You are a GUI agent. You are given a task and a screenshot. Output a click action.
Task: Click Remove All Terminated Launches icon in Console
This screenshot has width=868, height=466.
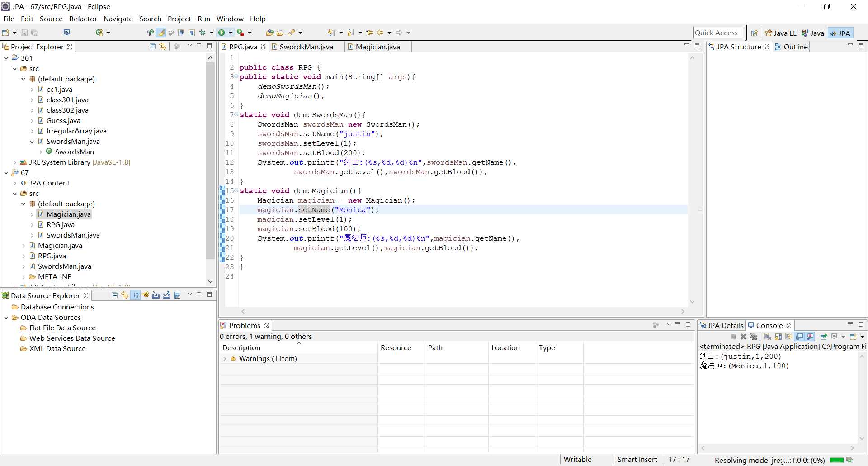coord(754,337)
